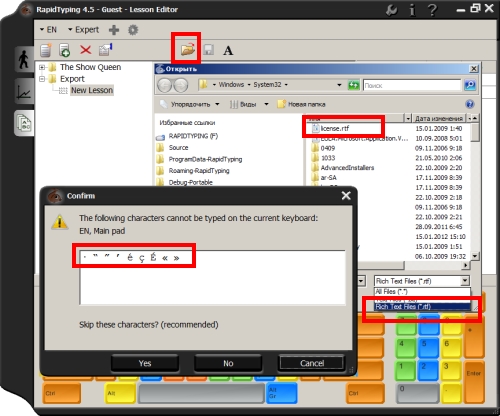The width and height of the screenshot is (500, 416).
Task: Click the Enter key on numeric pad
Action: [x=474, y=381]
